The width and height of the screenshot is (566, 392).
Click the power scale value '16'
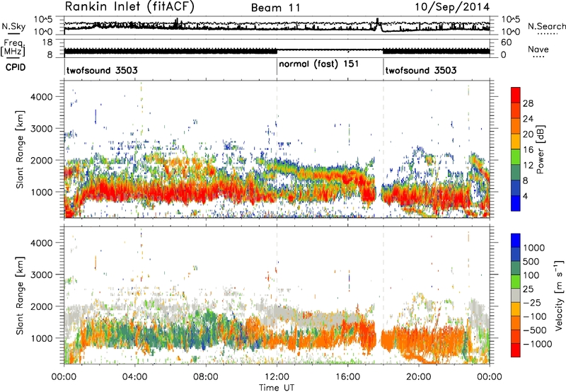click(528, 150)
